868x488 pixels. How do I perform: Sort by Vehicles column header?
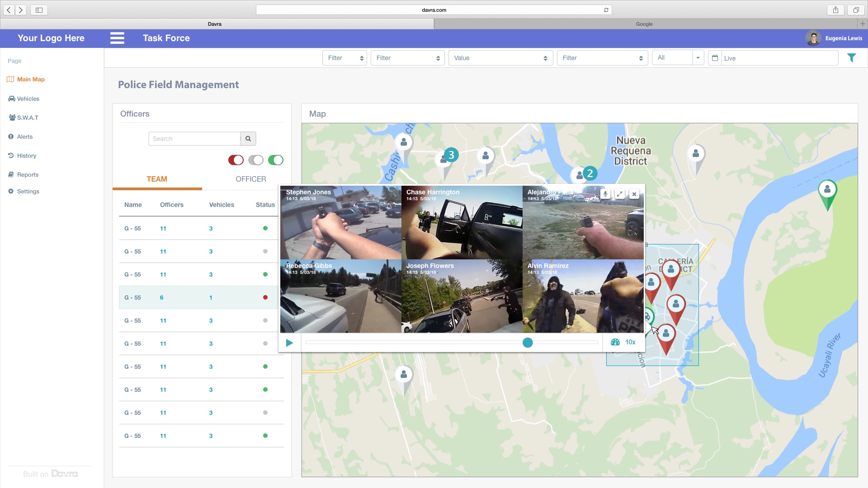point(222,205)
